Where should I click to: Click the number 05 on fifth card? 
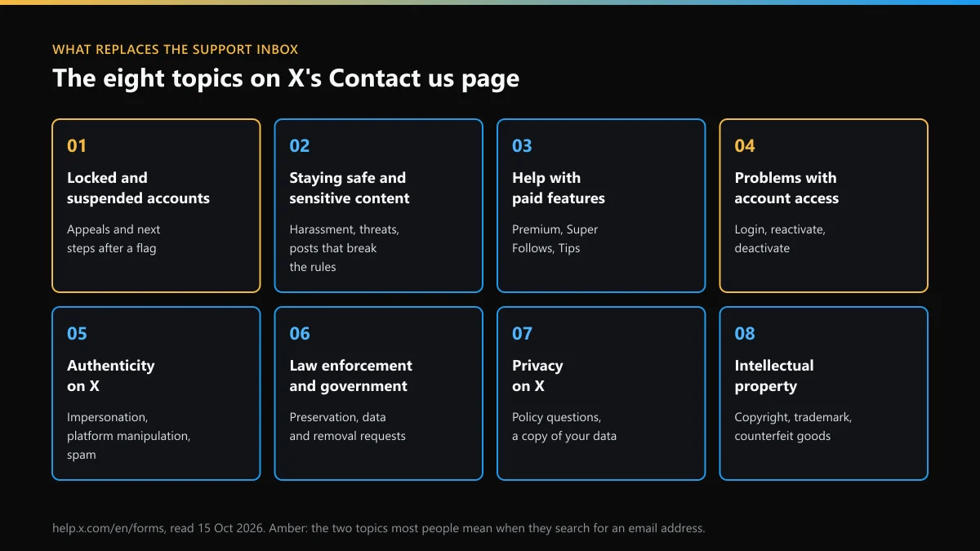pyautogui.click(x=77, y=334)
